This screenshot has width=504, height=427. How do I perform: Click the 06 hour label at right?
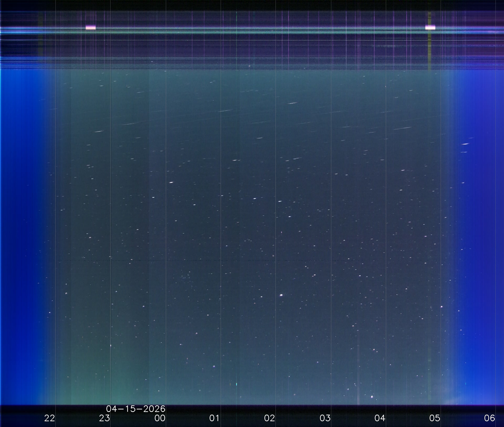point(490,418)
